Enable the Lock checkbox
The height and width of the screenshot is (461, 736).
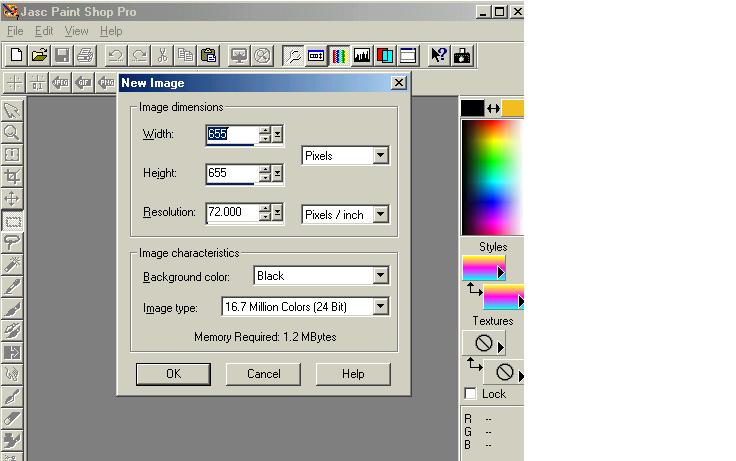tap(471, 394)
